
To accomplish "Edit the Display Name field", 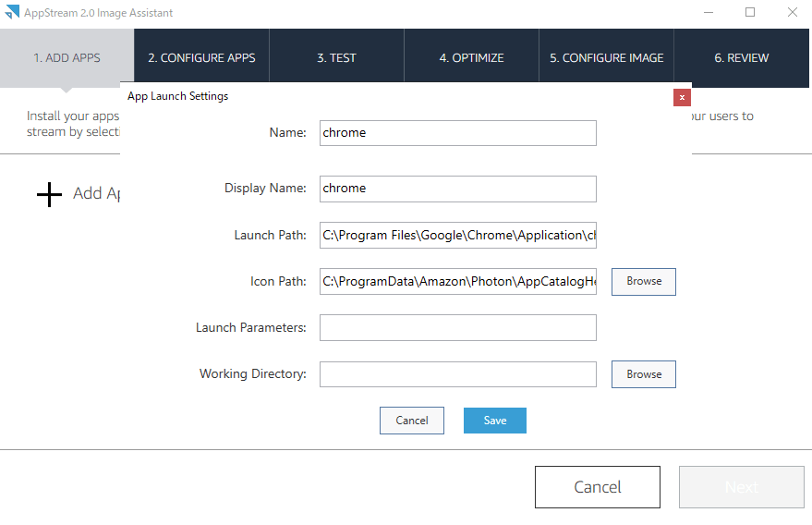I will (x=458, y=189).
